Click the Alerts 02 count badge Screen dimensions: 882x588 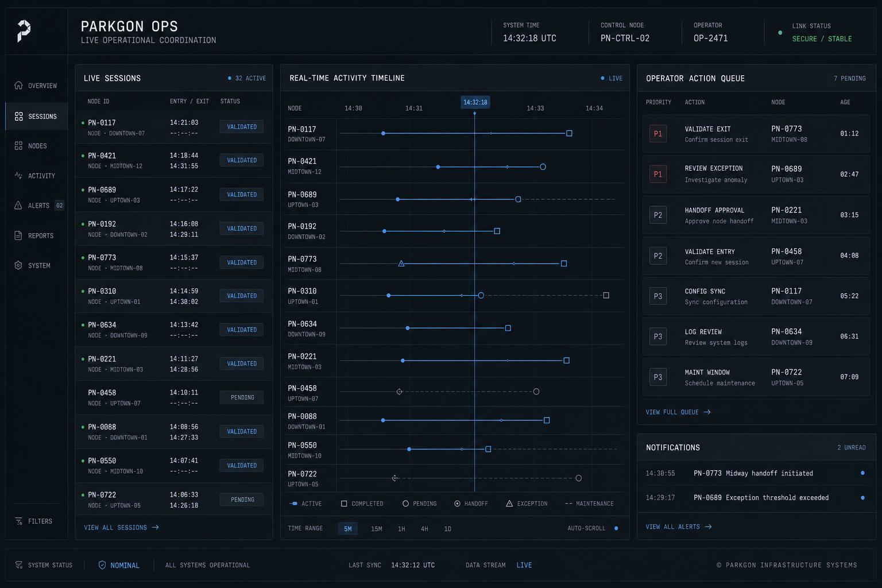(59, 206)
